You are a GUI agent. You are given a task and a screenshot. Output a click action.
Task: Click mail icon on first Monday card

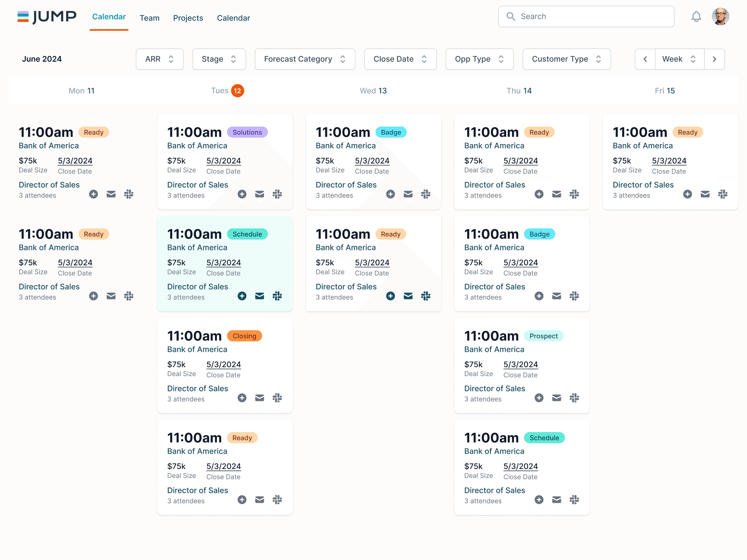[x=111, y=194]
